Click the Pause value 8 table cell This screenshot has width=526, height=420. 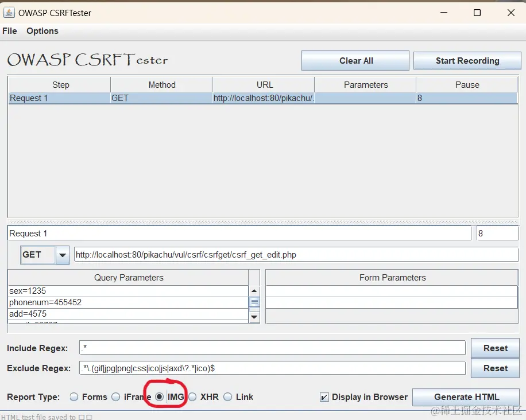pyautogui.click(x=467, y=98)
